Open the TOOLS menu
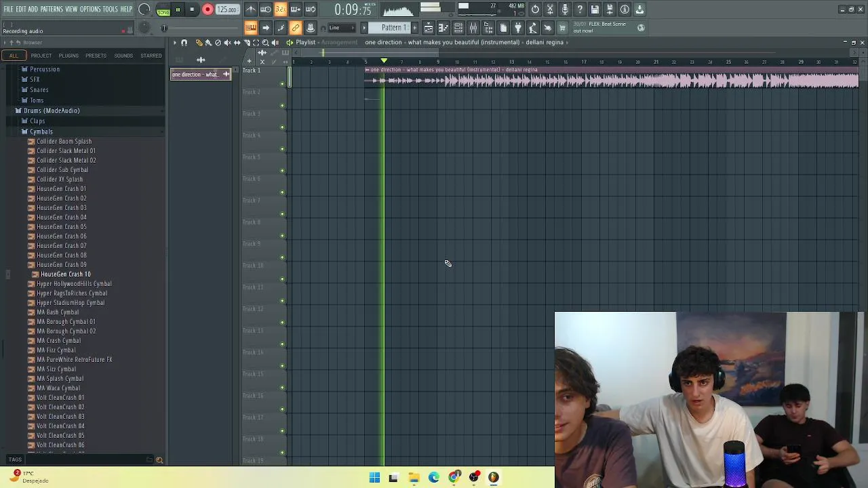The image size is (868, 488). point(111,9)
